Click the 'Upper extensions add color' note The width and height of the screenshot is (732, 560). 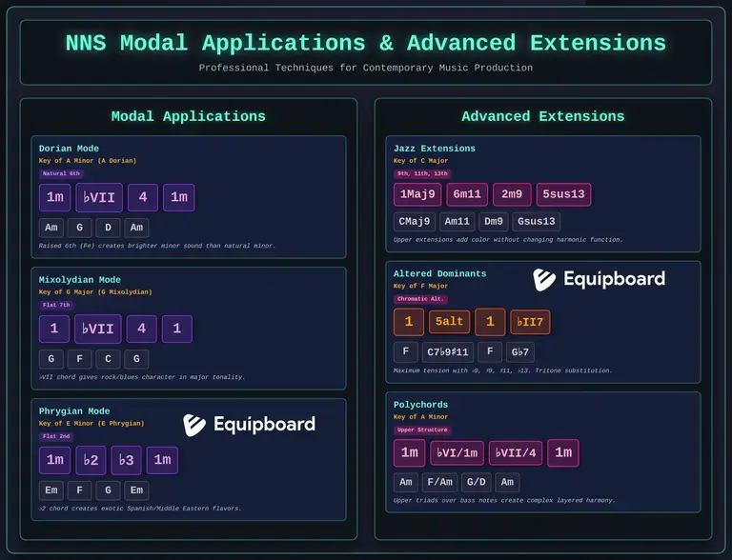pos(508,239)
